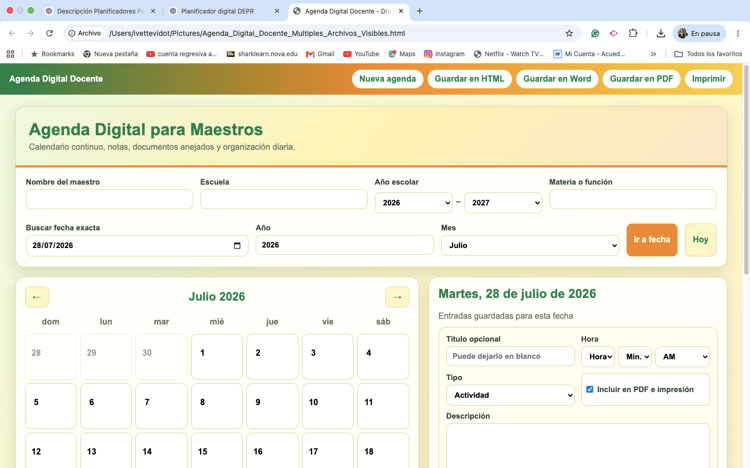Bookmark this page with the star icon
The width and height of the screenshot is (750, 468).
click(569, 33)
